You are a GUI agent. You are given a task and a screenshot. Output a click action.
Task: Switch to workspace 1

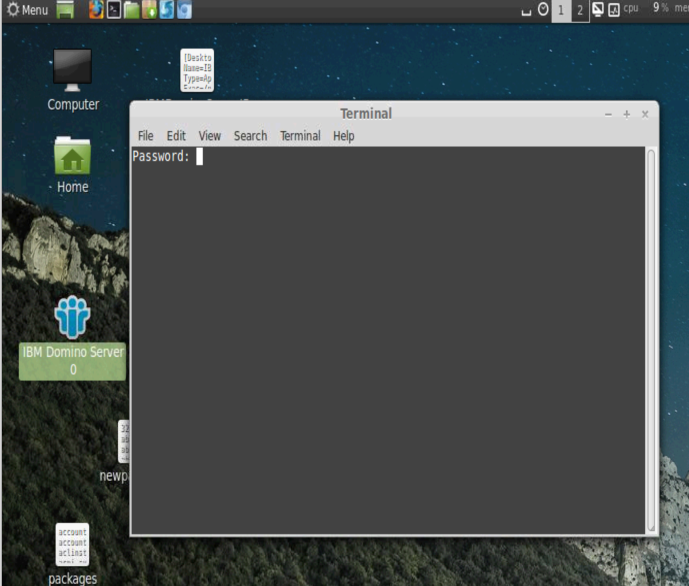coord(561,10)
